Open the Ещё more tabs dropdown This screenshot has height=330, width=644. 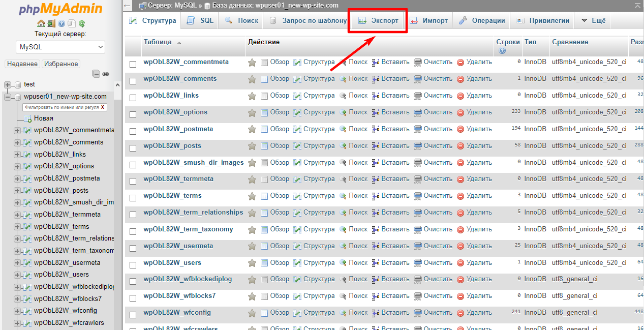(x=593, y=21)
